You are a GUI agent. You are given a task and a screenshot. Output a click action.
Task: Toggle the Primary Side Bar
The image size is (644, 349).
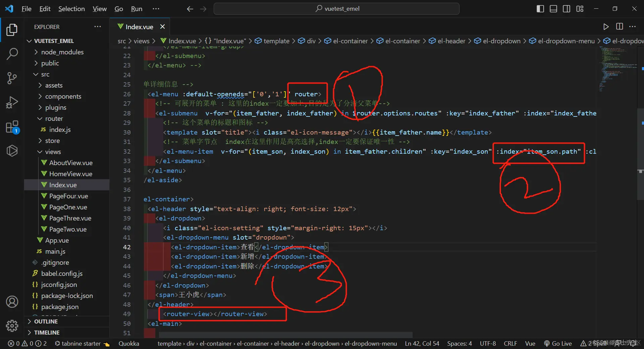540,9
